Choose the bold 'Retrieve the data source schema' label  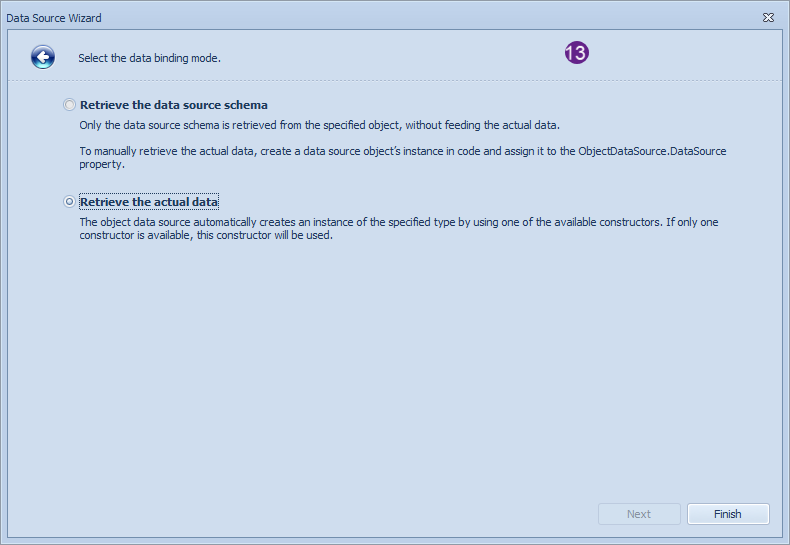tap(174, 105)
